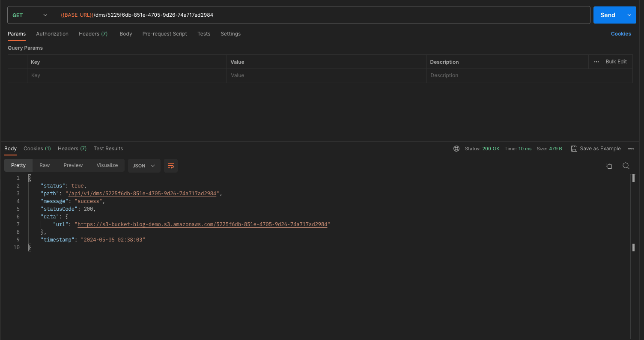644x340 pixels.
Task: Toggle line wrapping in the response viewer
Action: pos(171,165)
